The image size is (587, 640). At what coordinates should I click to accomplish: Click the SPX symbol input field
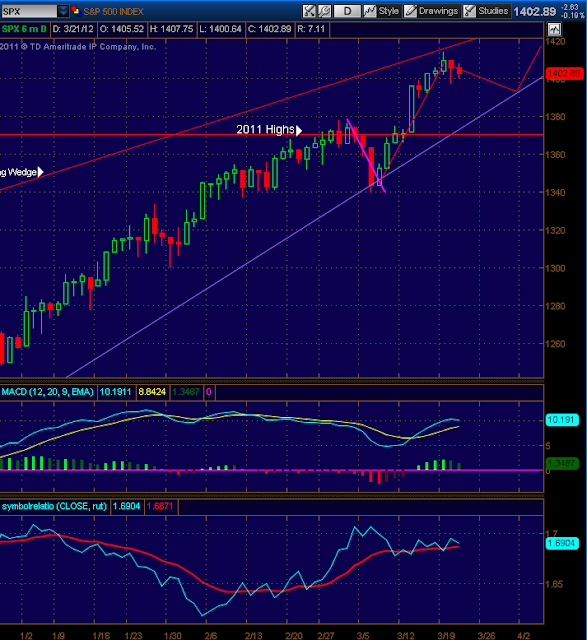tap(29, 11)
